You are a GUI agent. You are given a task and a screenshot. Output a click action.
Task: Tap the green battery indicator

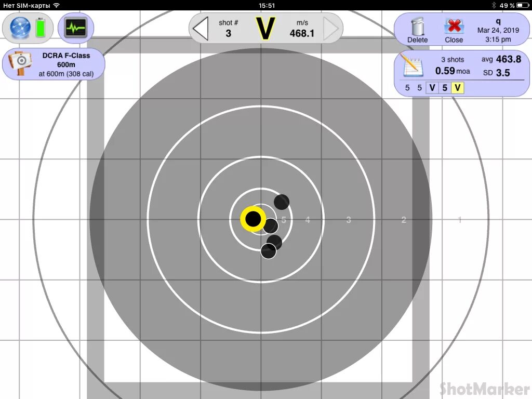(x=41, y=28)
